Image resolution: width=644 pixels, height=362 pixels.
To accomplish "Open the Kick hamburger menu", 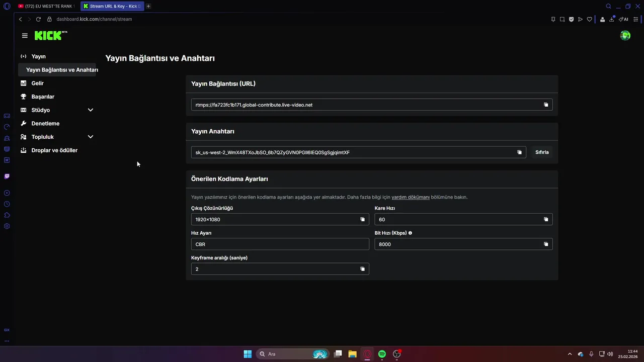I will [25, 36].
